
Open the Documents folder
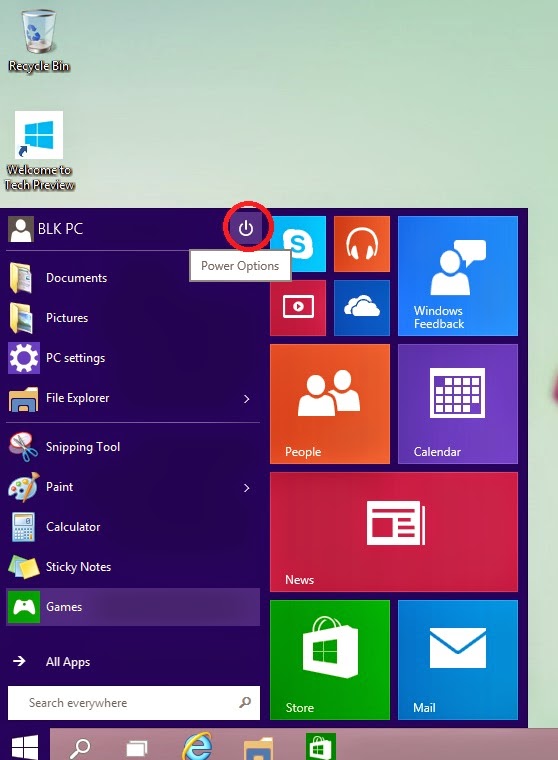click(x=133, y=278)
